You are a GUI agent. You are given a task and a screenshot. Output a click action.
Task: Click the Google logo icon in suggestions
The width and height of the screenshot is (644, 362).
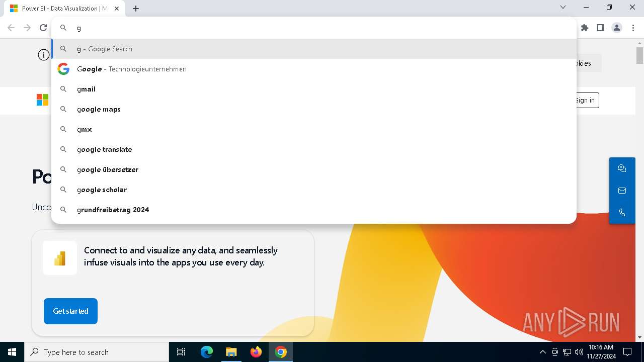point(63,69)
